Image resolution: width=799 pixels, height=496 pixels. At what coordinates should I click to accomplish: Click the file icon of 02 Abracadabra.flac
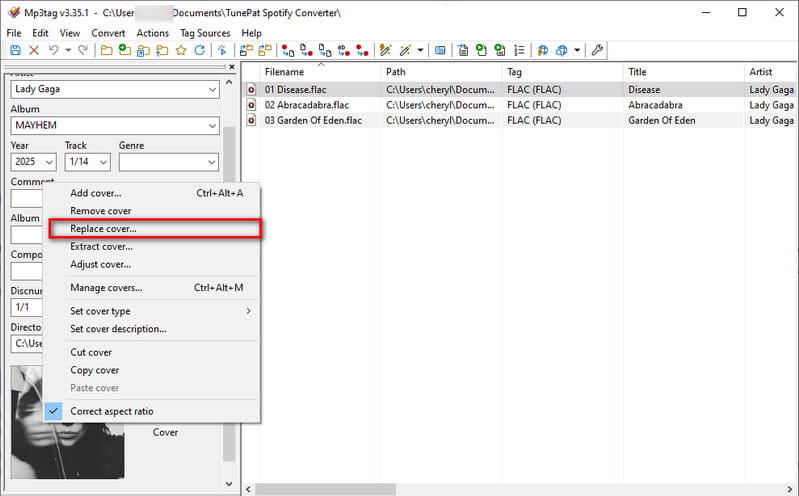coord(251,105)
